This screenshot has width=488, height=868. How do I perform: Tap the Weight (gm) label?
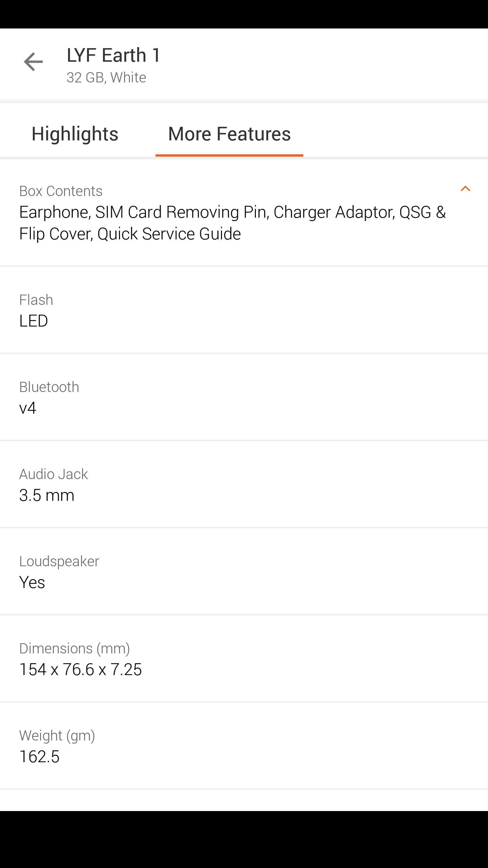tap(57, 736)
